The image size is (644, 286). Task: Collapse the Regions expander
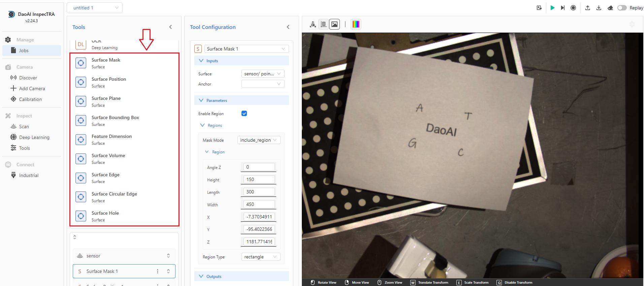(211, 126)
